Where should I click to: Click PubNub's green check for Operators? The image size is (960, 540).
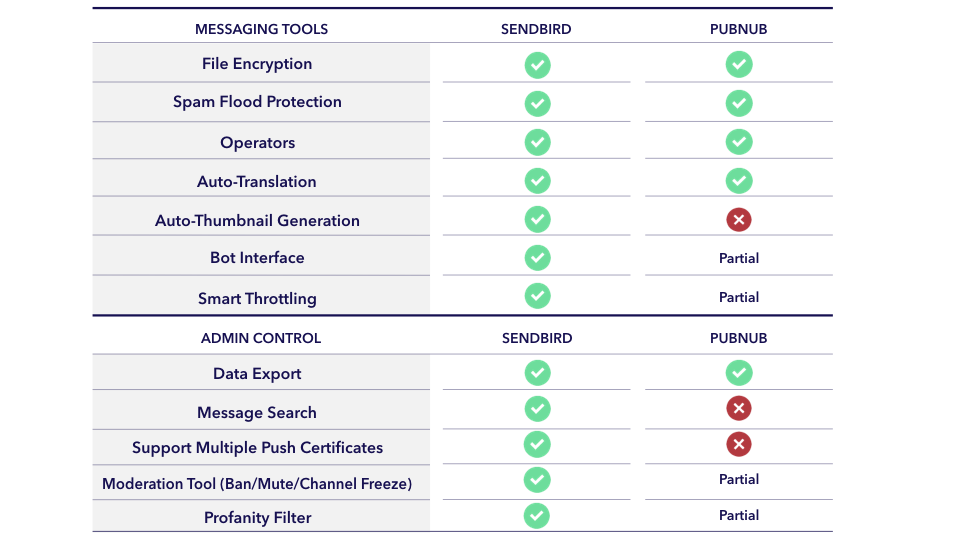coord(739,141)
